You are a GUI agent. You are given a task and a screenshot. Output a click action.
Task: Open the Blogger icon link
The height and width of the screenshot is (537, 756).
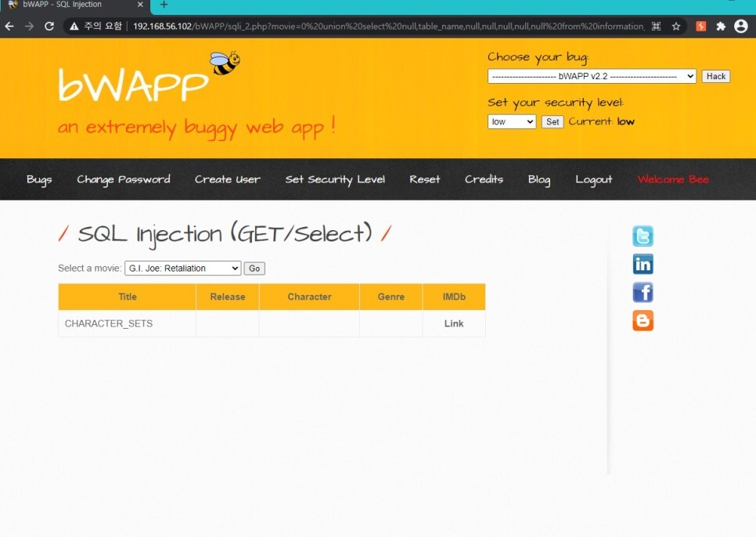(x=643, y=320)
